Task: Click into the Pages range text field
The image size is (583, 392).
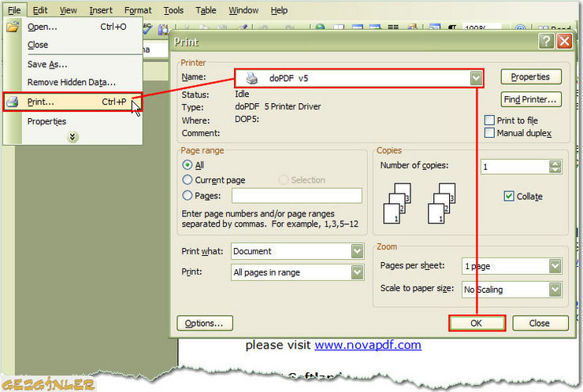Action: [x=296, y=195]
